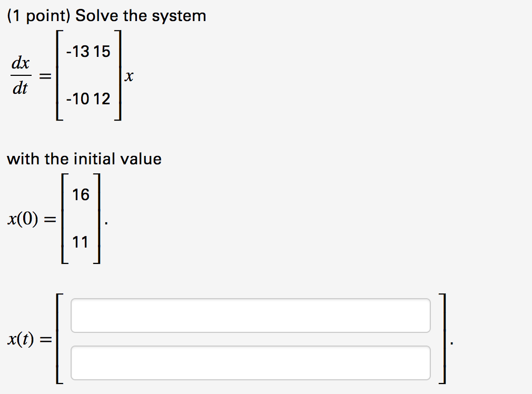Image resolution: width=532 pixels, height=394 pixels.
Task: Click the bottom answer input field
Action: click(251, 362)
